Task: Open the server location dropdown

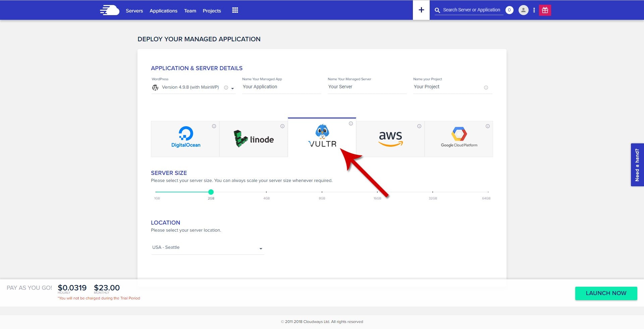Action: [207, 247]
